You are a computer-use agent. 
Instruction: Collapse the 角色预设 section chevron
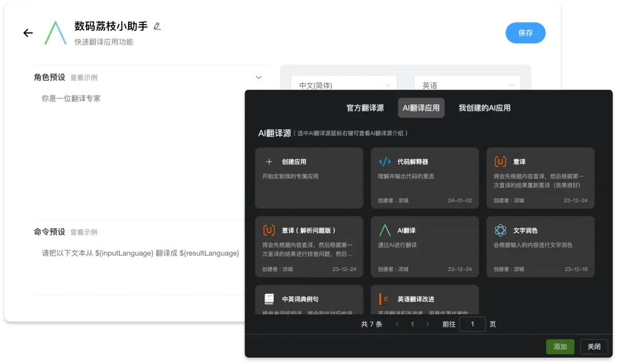(258, 77)
